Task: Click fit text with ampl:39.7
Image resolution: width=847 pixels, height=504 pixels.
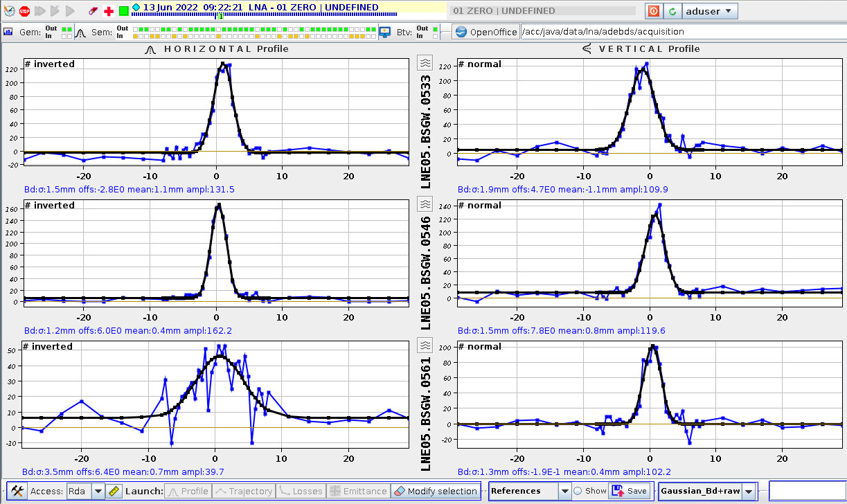Action: [x=123, y=472]
